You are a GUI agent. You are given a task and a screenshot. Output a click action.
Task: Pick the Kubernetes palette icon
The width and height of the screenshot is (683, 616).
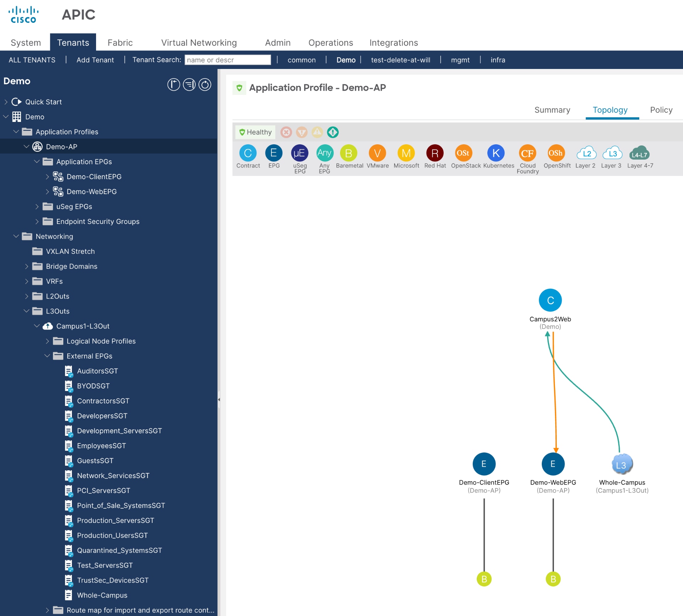pos(496,153)
